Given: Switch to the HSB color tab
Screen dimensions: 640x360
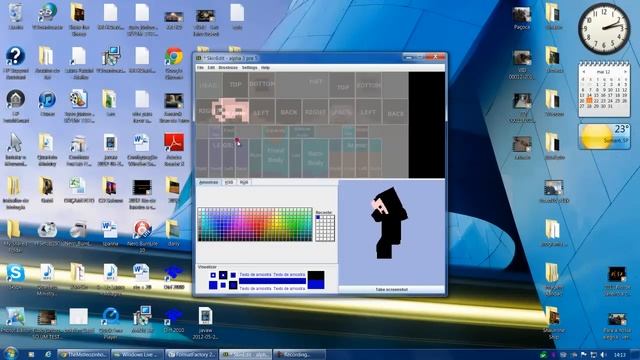Looking at the screenshot, I should (x=229, y=182).
